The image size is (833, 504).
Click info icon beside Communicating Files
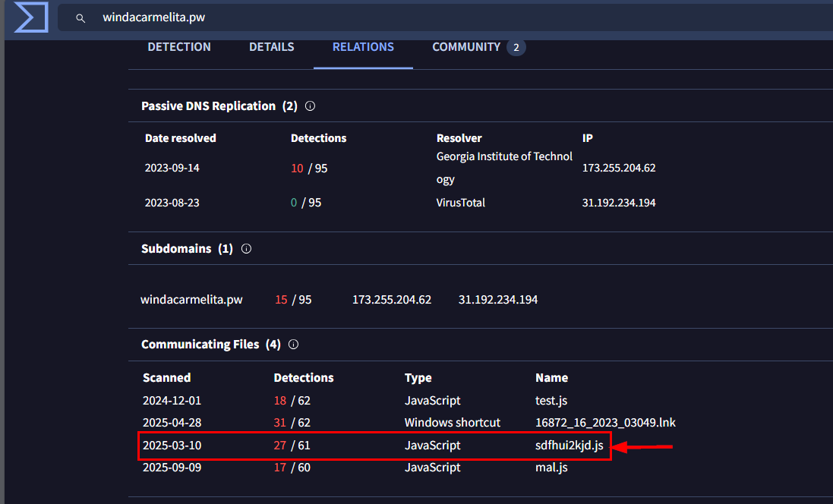[x=294, y=345]
